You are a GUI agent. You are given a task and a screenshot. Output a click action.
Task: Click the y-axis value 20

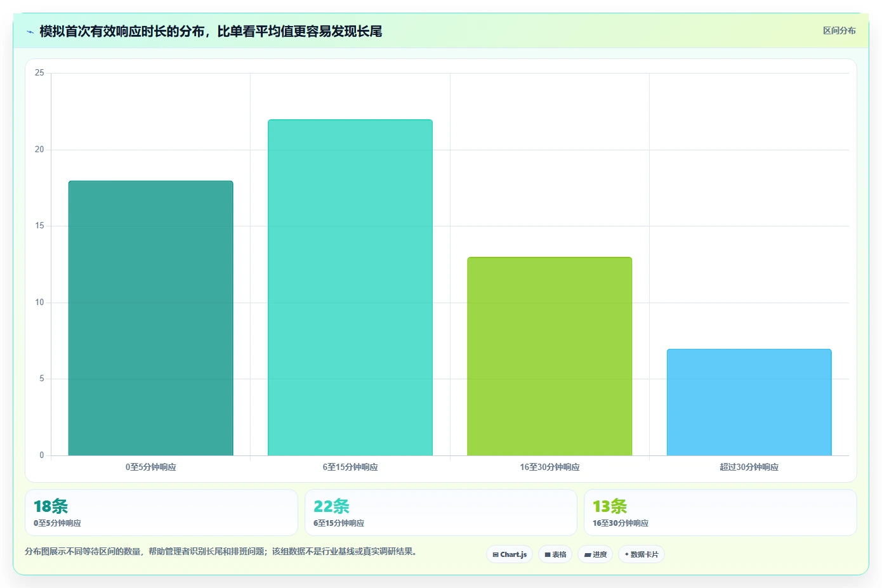click(x=39, y=150)
